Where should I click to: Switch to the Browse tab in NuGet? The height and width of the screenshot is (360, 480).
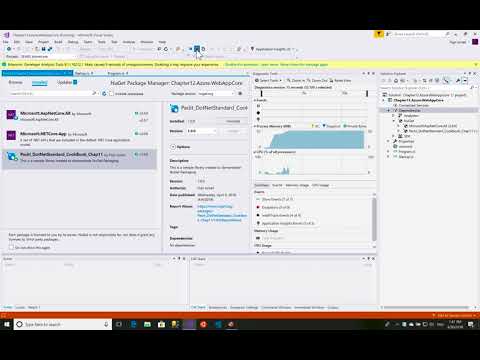(x=16, y=82)
